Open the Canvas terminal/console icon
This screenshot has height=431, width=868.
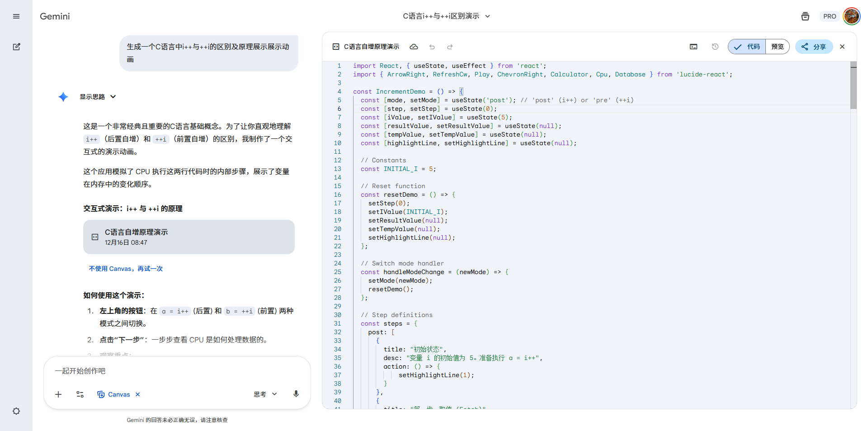[x=693, y=47]
